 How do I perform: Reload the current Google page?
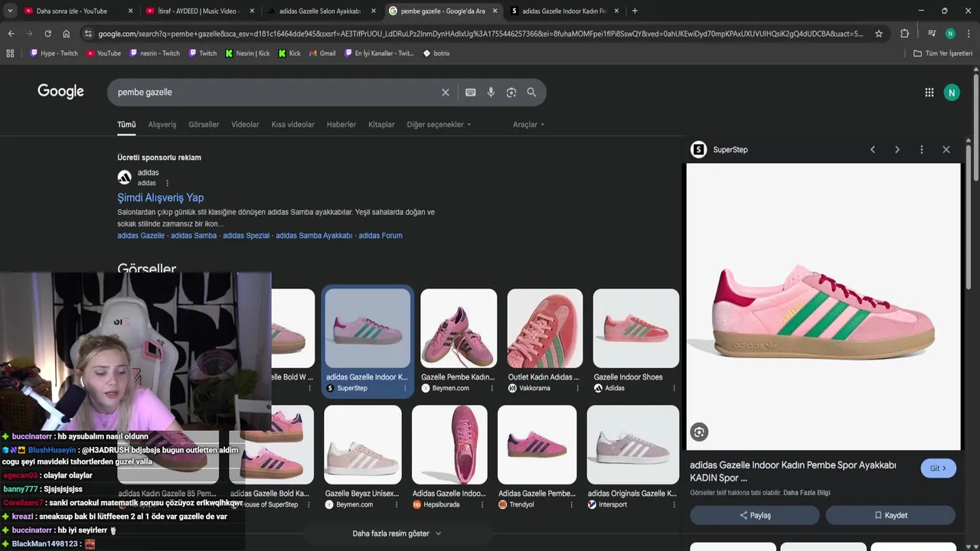pyautogui.click(x=47, y=34)
